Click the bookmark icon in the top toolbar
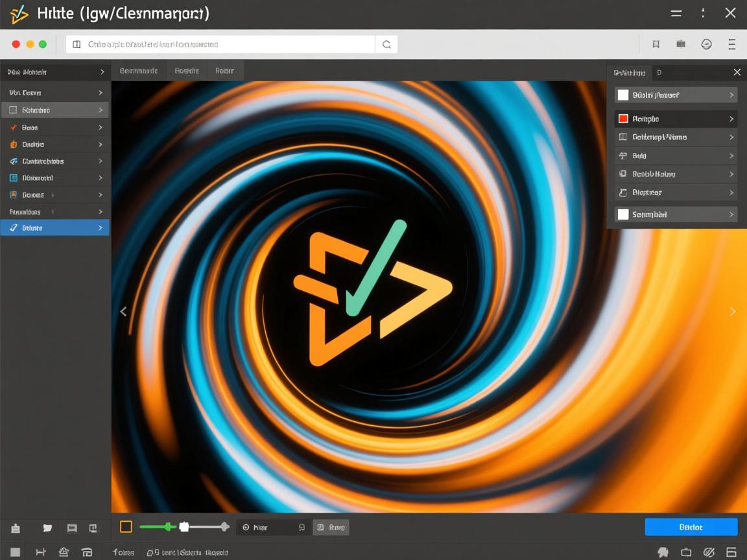 point(656,44)
